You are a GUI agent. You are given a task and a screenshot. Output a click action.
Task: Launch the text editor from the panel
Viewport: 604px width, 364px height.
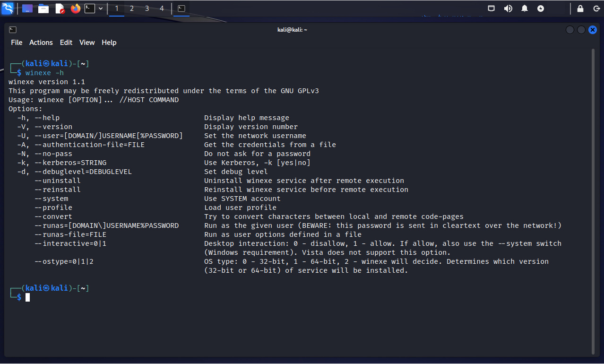[60, 9]
